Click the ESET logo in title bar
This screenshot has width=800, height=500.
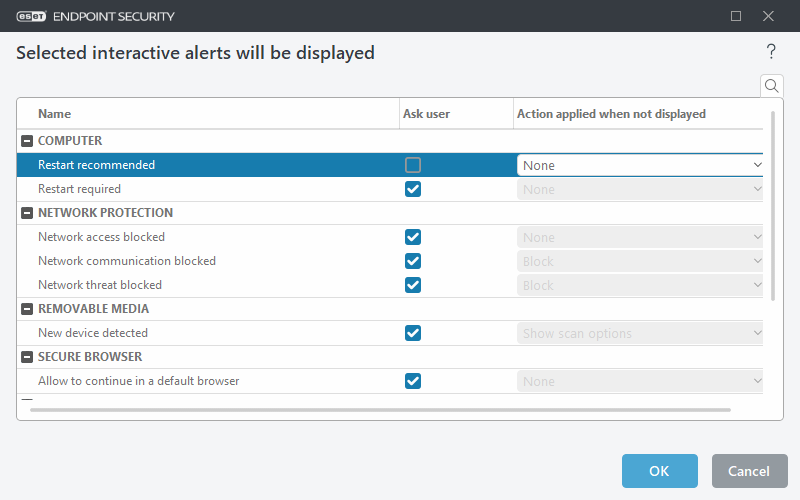[31, 16]
